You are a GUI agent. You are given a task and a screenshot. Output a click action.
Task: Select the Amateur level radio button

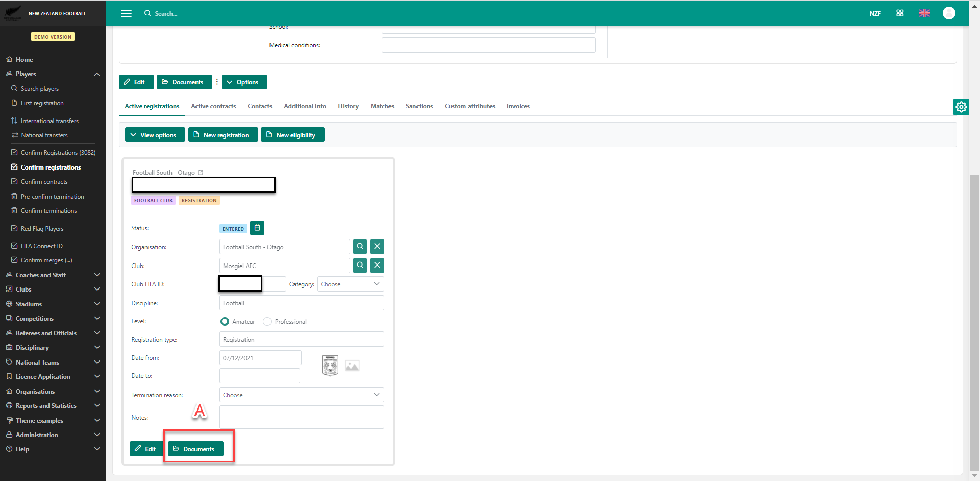(225, 322)
